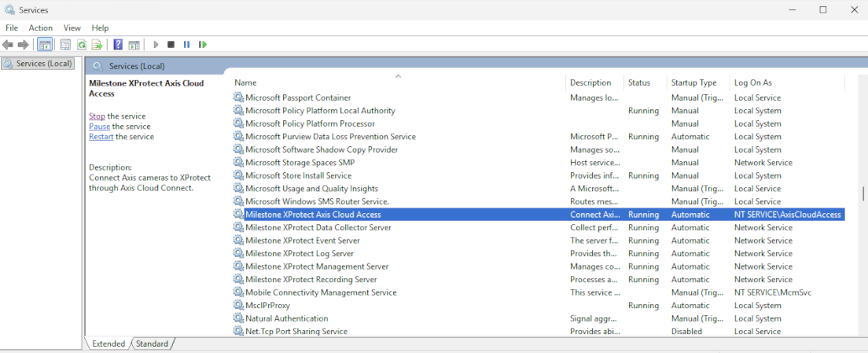Click the vertical scrollbar thumb of services list
The image size is (868, 353).
tap(862, 193)
